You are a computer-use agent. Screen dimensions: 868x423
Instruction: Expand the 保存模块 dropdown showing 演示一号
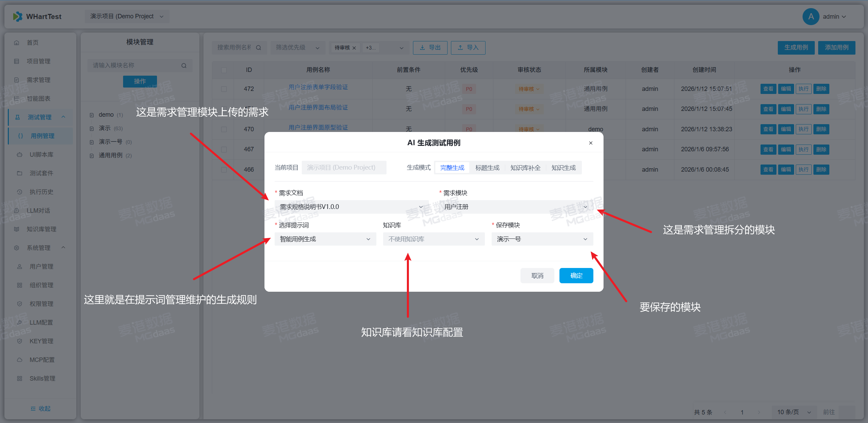coord(542,239)
